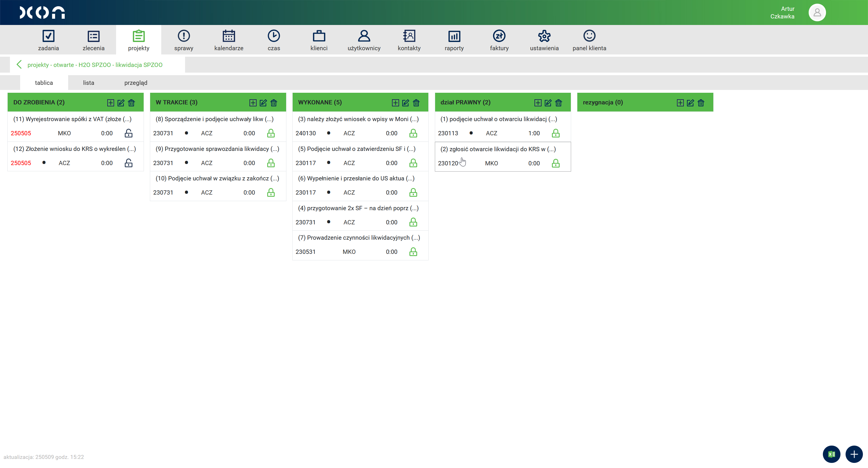The image size is (868, 468).
Task: Click date 240130 on task (3)
Action: click(306, 133)
